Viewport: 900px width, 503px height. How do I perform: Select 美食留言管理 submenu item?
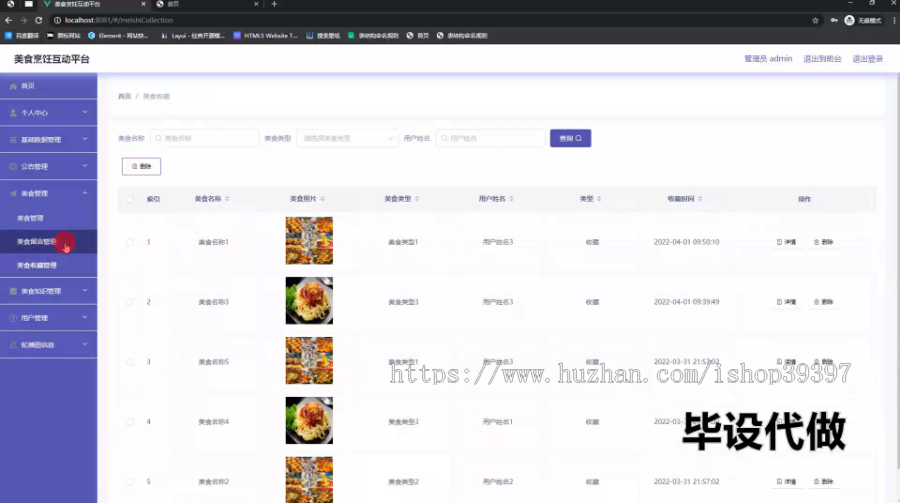48,242
